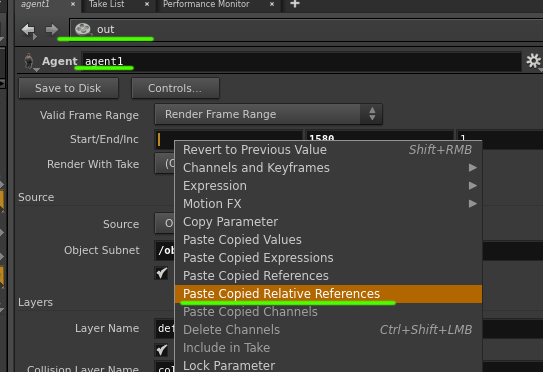Select Copy Parameter from the menu
Image resolution: width=543 pixels, height=372 pixels.
[328, 222]
